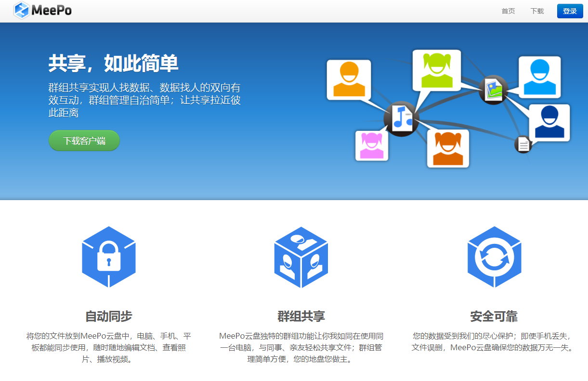588x381 pixels.
Task: Click the MeePo logo in header
Action: click(42, 10)
